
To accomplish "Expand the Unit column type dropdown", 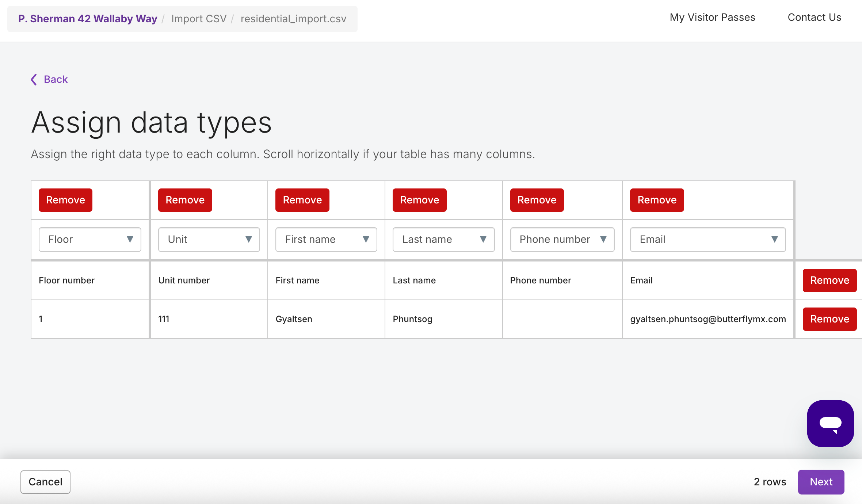I will 209,240.
